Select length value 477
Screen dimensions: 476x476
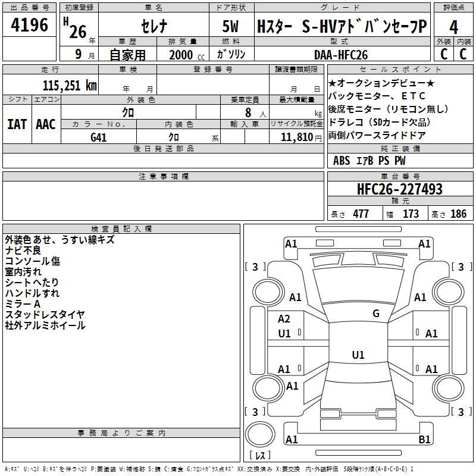pyautogui.click(x=361, y=214)
